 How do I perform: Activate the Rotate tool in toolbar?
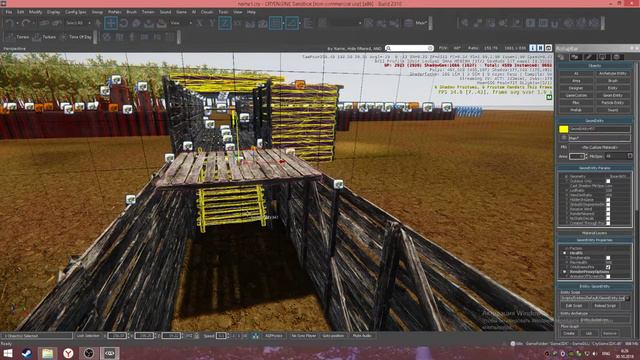point(124,23)
